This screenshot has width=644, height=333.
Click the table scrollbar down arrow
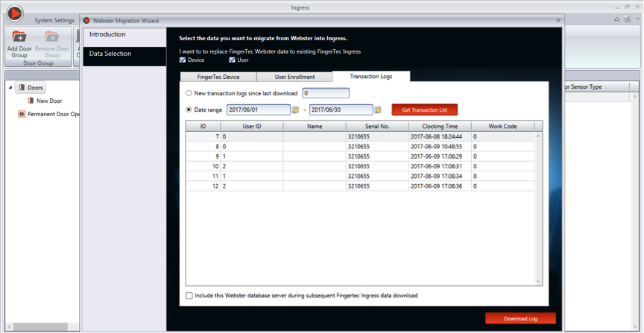click(x=538, y=282)
